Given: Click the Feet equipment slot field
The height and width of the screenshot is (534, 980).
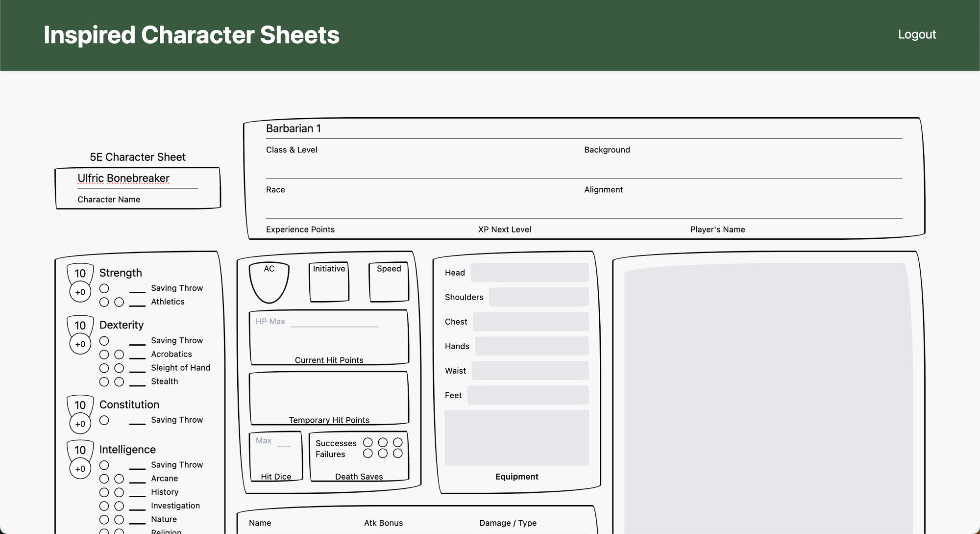Looking at the screenshot, I should click(528, 395).
